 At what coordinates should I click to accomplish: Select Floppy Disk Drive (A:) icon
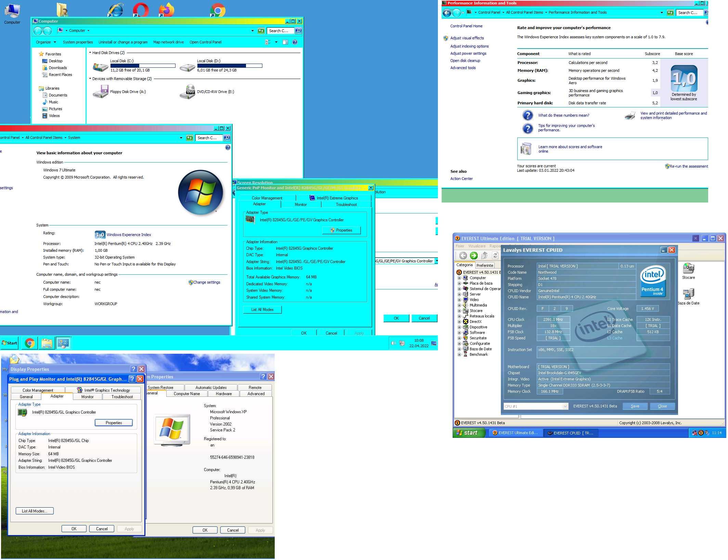[101, 92]
